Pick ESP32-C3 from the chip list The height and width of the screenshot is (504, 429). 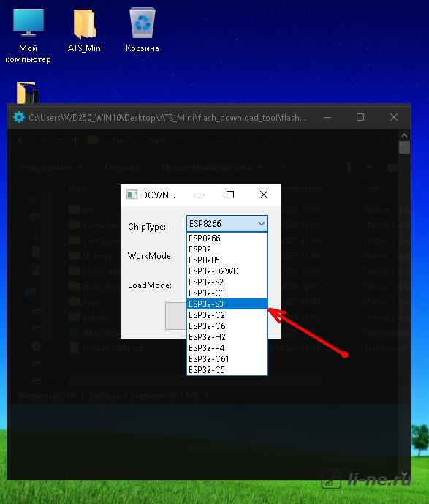click(x=227, y=293)
